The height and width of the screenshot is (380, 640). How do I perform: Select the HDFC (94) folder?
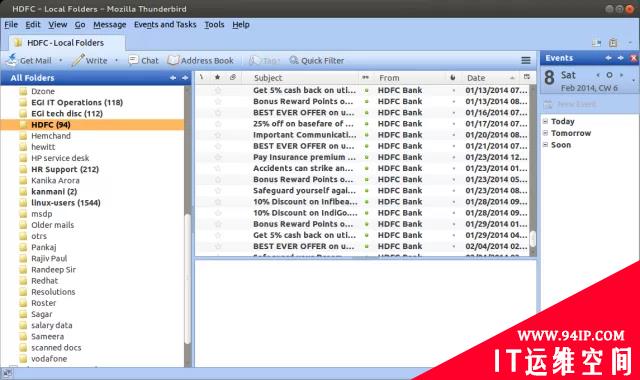(93, 124)
